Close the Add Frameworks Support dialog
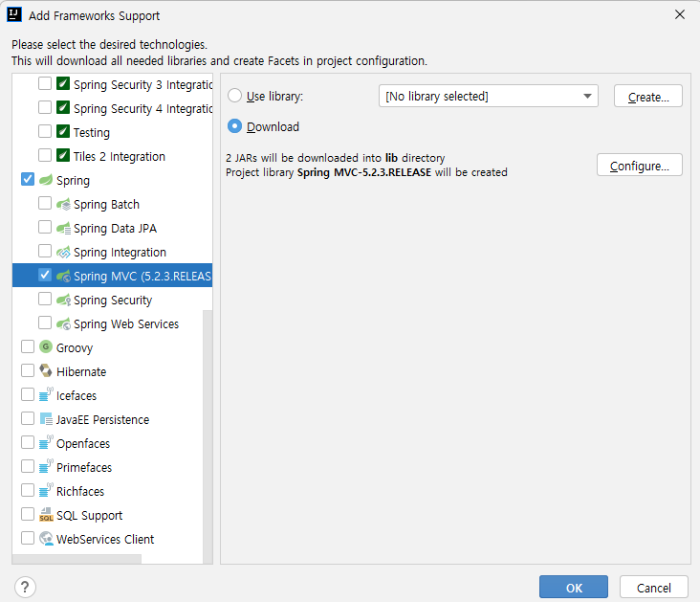 [680, 14]
